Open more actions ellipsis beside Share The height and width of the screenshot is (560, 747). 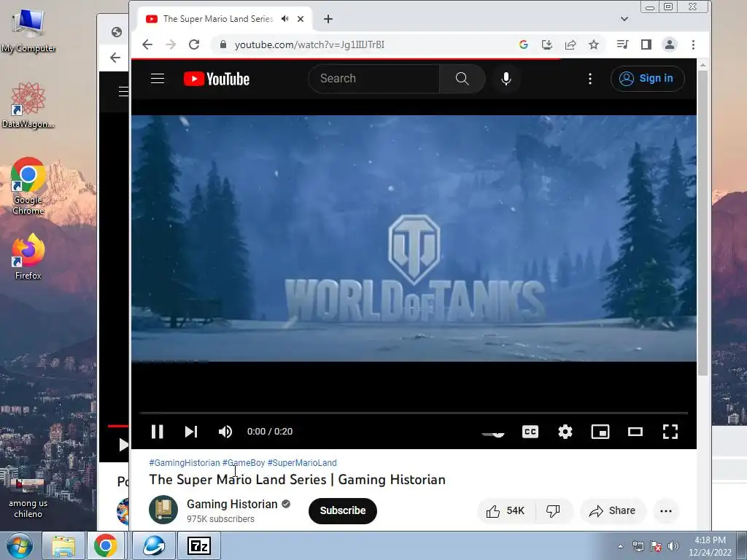[x=665, y=511]
